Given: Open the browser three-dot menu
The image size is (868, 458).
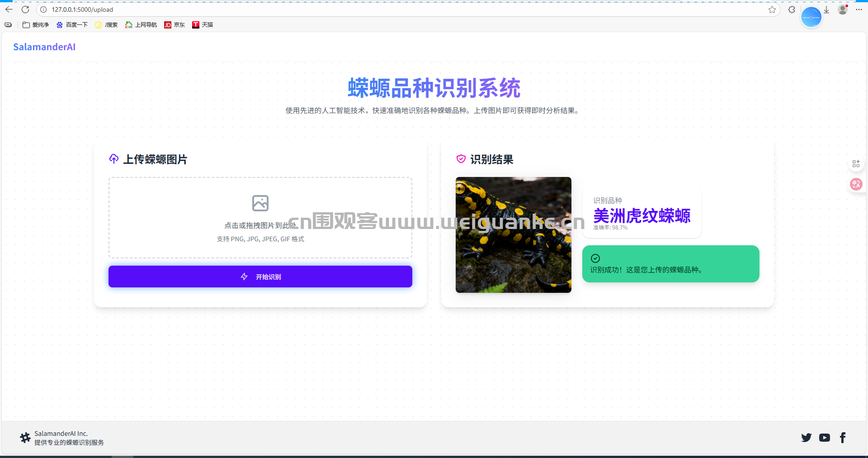Looking at the screenshot, I should pyautogui.click(x=859, y=10).
